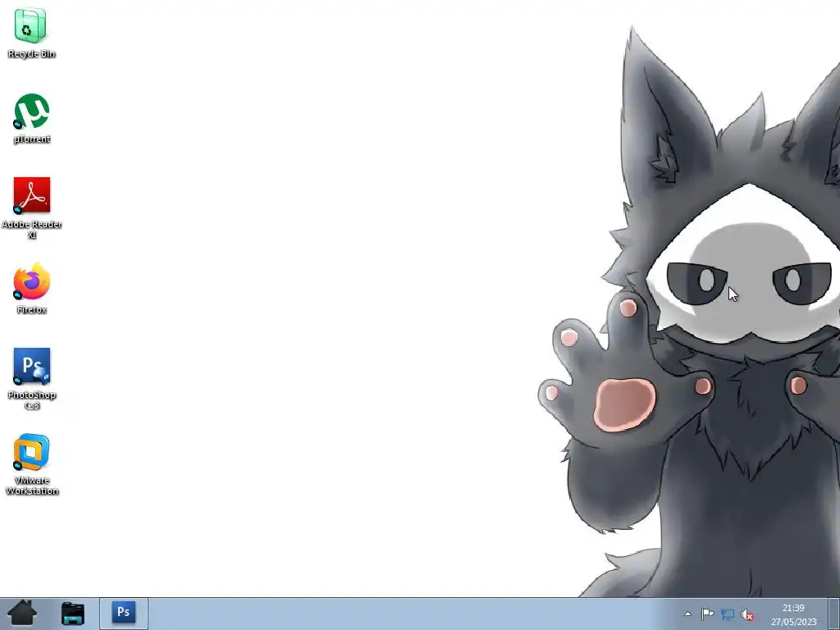The height and width of the screenshot is (630, 840).
Task: Click the muted volume speaker icon
Action: 747,614
